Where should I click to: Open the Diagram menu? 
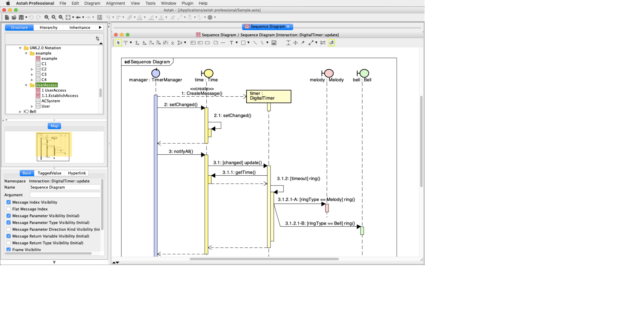point(92,3)
